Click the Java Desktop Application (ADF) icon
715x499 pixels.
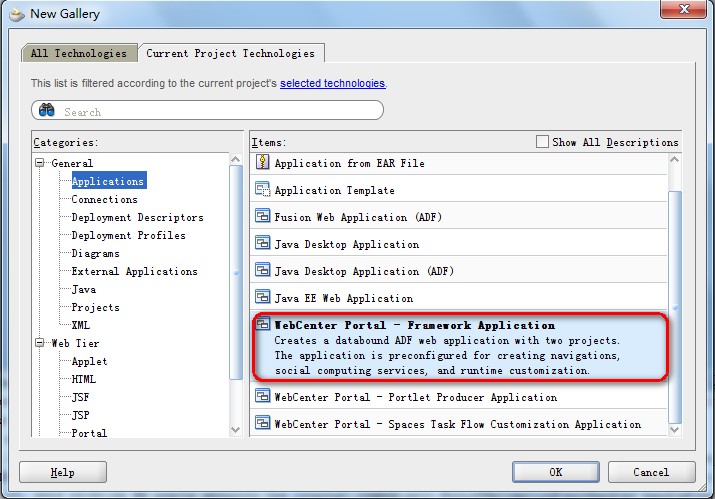coord(262,270)
